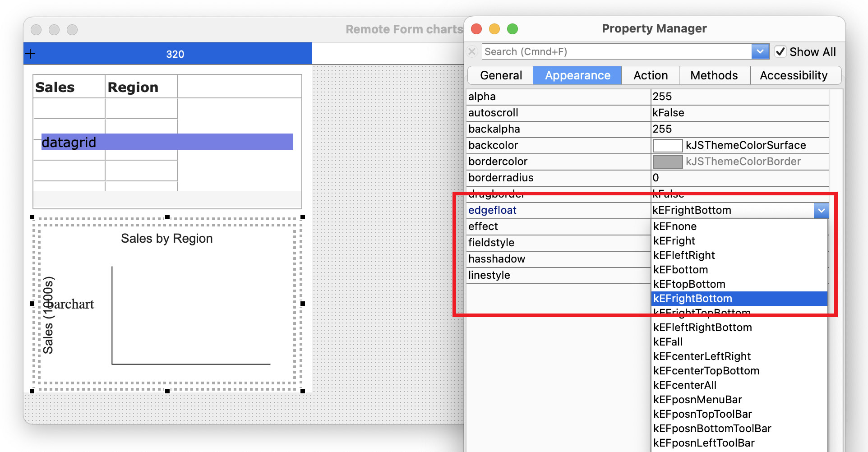The image size is (868, 452).
Task: Collapse the edgefloat dropdown arrow
Action: pos(821,210)
